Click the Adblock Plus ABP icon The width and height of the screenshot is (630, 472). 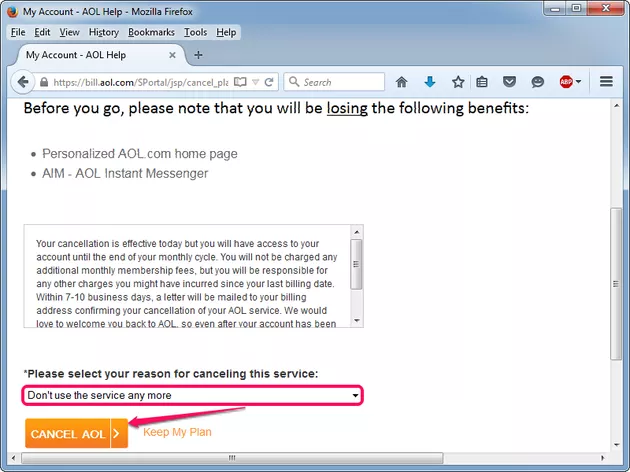pos(566,82)
